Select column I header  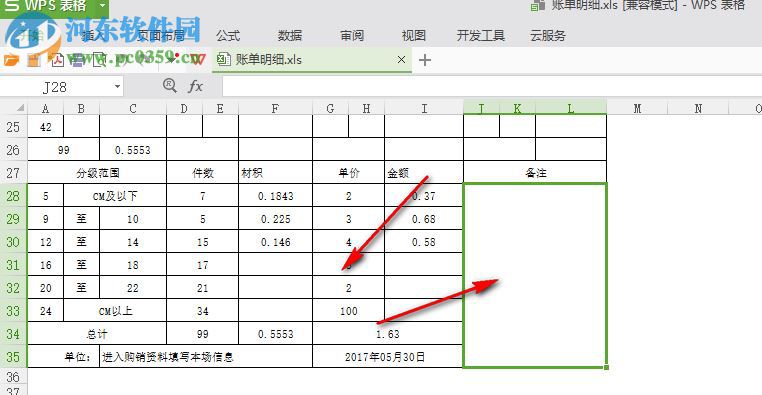tap(424, 108)
